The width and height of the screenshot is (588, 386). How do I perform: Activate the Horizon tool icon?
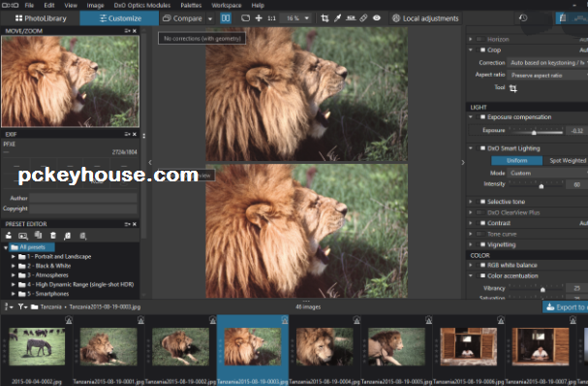pos(351,18)
